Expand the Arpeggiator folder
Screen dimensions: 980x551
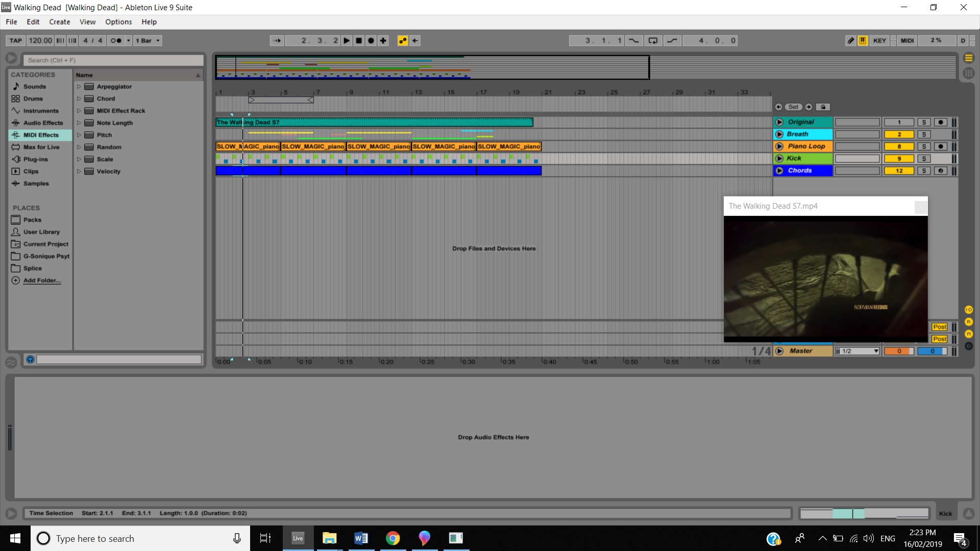(79, 87)
